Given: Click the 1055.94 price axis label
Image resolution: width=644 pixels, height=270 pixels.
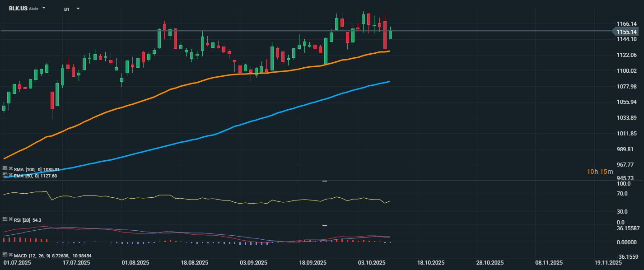Looking at the screenshot, I should tap(626, 102).
